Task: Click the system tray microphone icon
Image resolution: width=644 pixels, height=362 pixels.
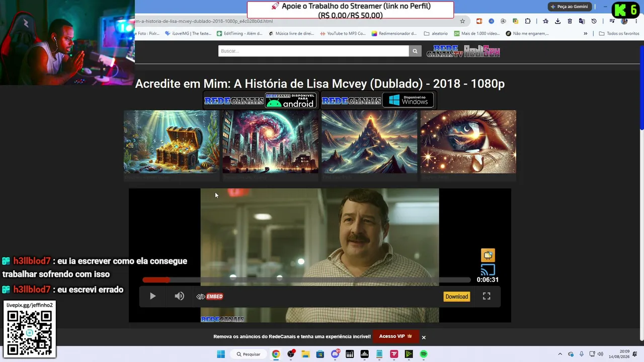Action: click(582, 354)
